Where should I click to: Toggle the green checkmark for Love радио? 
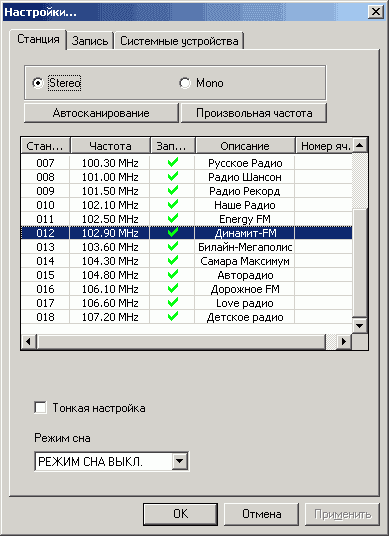pos(173,303)
